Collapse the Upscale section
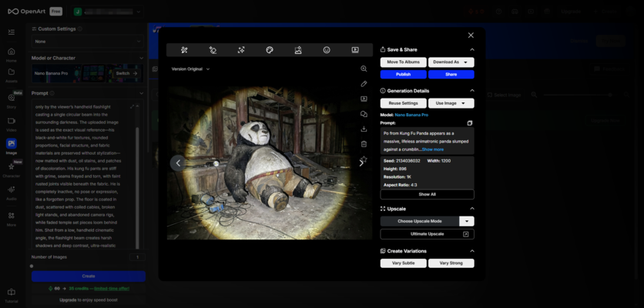The image size is (644, 308). pos(471,209)
